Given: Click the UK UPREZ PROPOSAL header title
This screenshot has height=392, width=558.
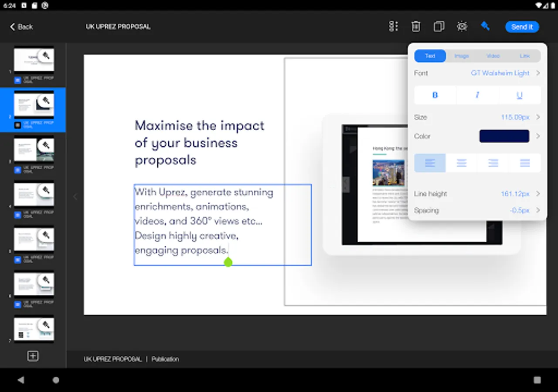Looking at the screenshot, I should click(118, 27).
